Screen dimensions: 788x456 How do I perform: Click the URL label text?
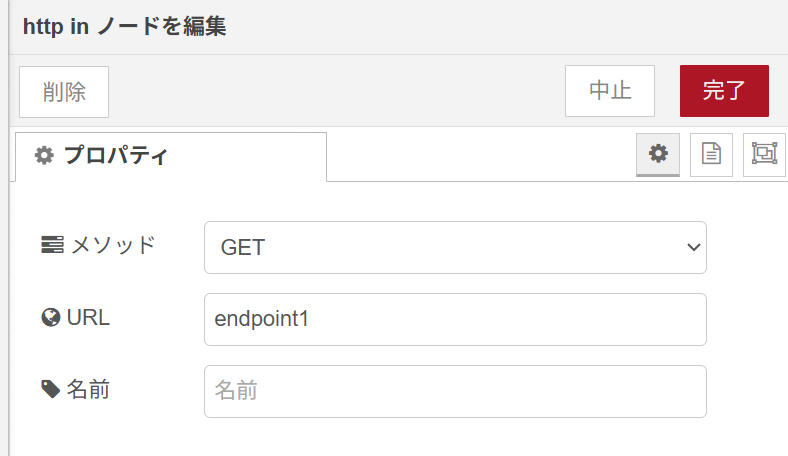tap(88, 318)
